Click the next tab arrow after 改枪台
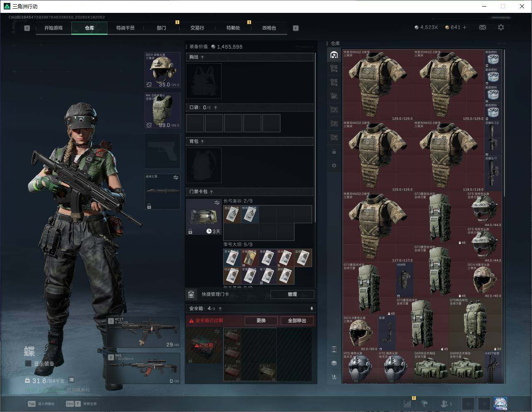 click(x=296, y=28)
